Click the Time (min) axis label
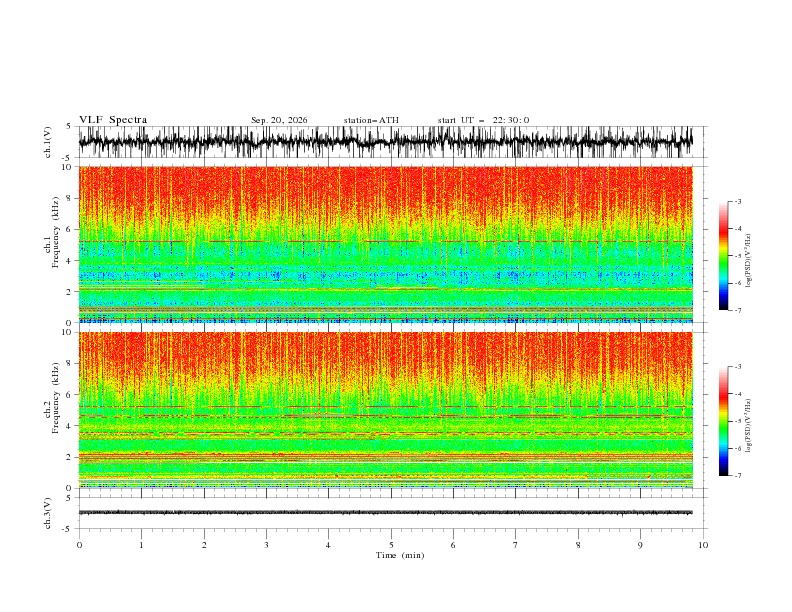The image size is (792, 612). tap(400, 555)
